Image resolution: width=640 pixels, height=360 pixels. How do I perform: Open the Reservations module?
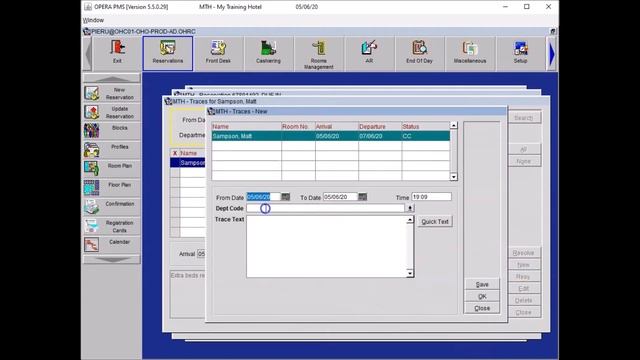(x=168, y=53)
